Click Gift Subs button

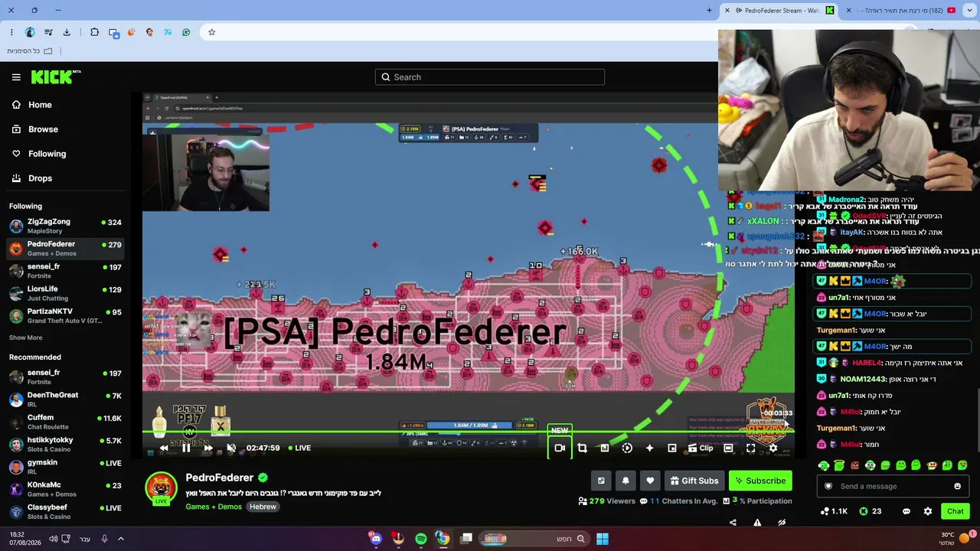point(694,481)
